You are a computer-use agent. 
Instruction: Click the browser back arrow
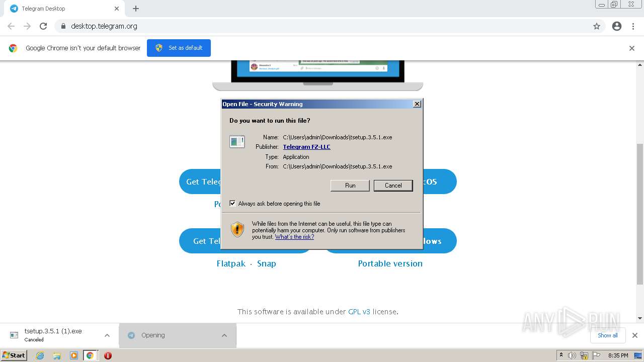(11, 26)
